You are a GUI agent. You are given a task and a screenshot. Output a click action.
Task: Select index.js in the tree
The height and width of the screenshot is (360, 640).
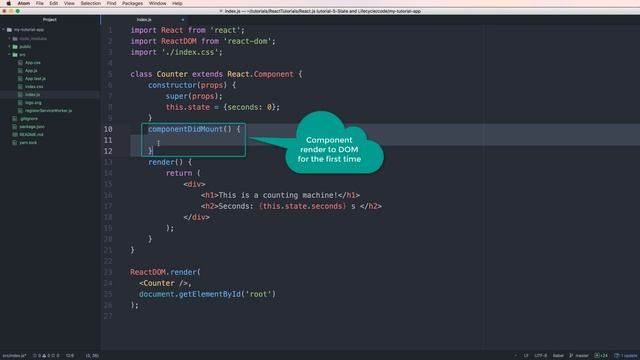coord(32,95)
